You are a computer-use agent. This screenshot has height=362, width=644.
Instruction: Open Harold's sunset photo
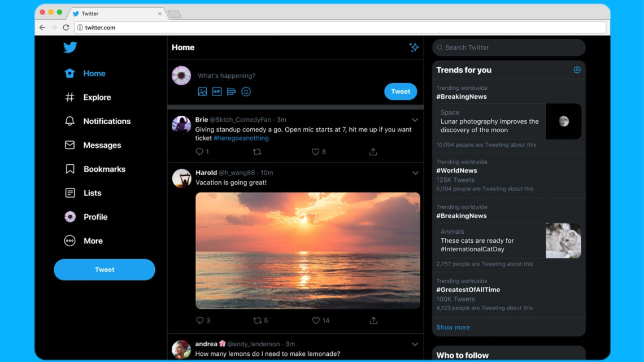click(307, 250)
